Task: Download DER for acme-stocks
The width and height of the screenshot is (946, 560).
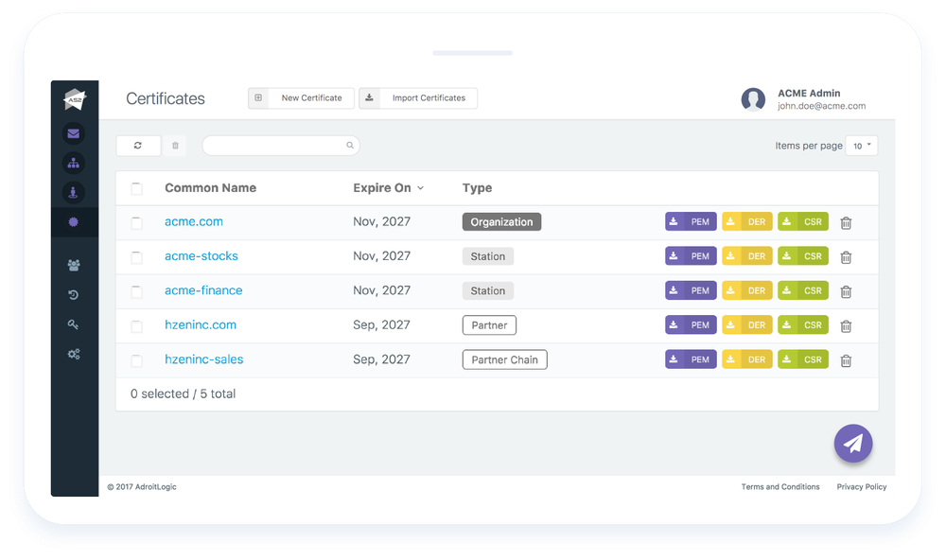Action: 747,255
